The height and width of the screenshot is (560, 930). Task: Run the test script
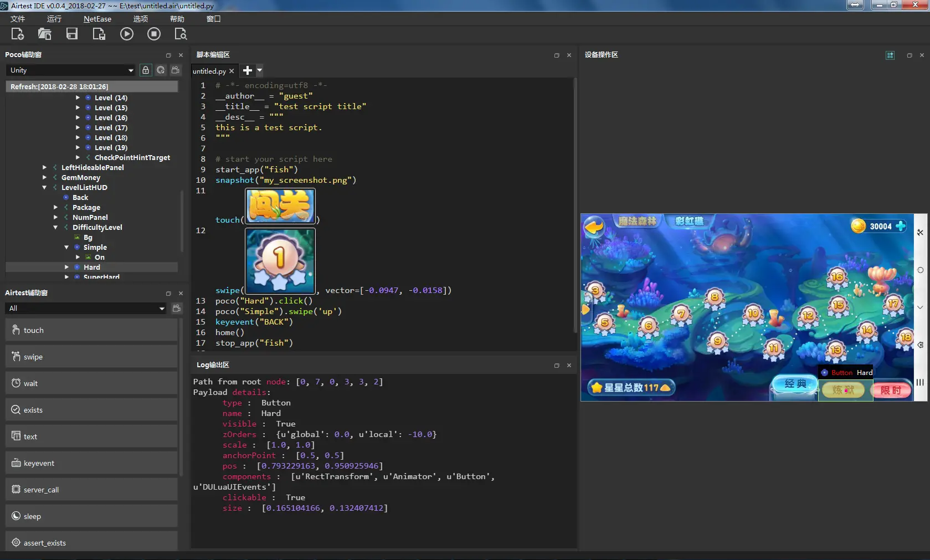coord(127,34)
